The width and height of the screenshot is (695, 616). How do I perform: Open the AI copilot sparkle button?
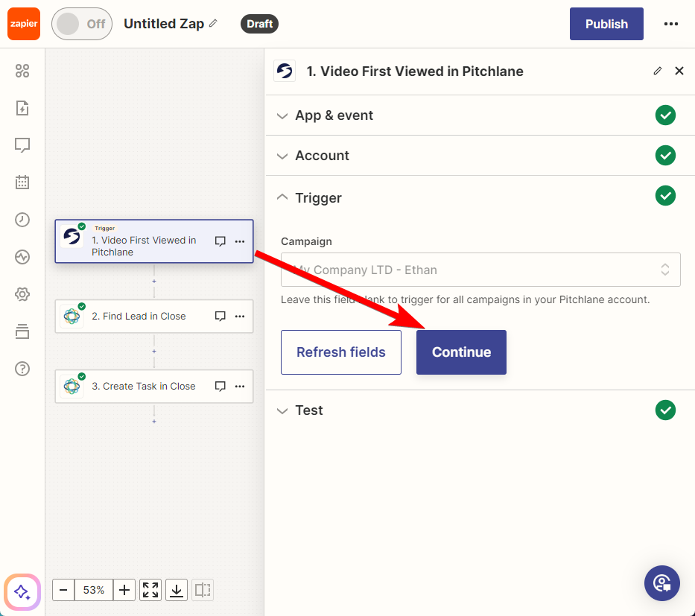tap(22, 592)
